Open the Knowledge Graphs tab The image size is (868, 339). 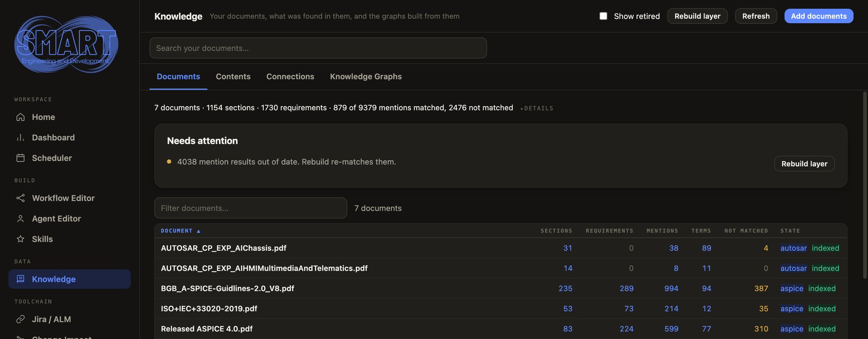pyautogui.click(x=366, y=77)
